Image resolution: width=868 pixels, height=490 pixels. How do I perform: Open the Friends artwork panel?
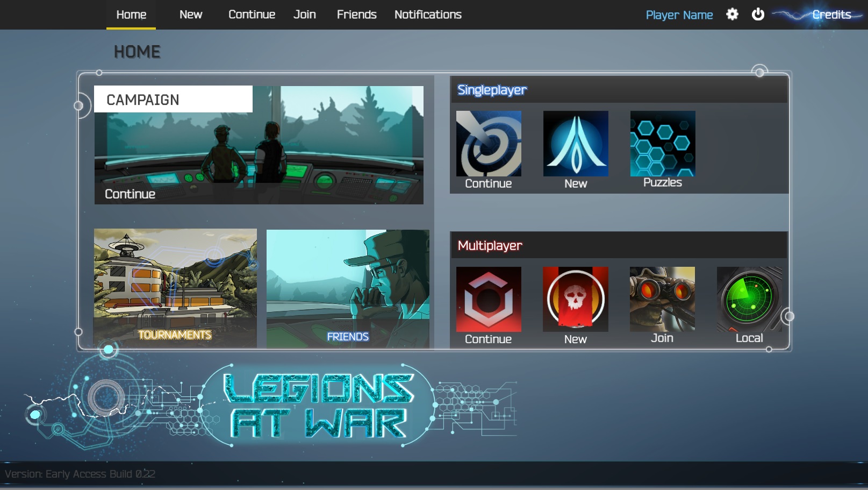(348, 288)
